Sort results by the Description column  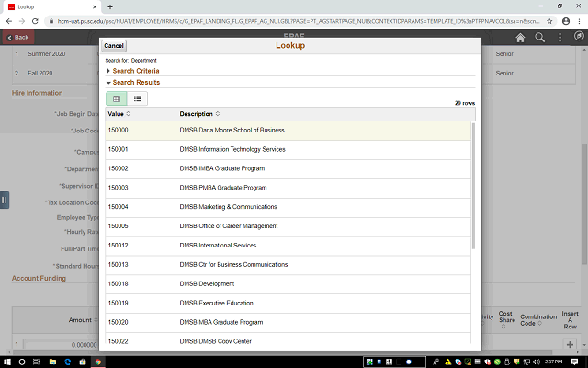199,114
